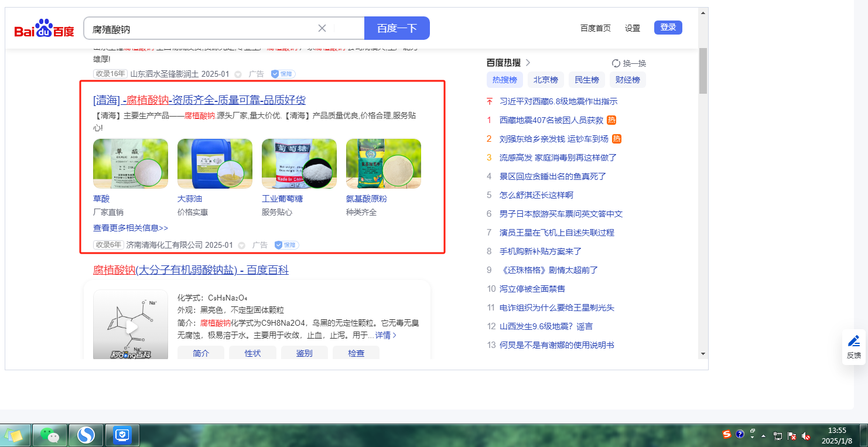The width and height of the screenshot is (868, 447).
Task: Open the sticky-notes icon at taskbar start
Action: pyautogui.click(x=13, y=435)
